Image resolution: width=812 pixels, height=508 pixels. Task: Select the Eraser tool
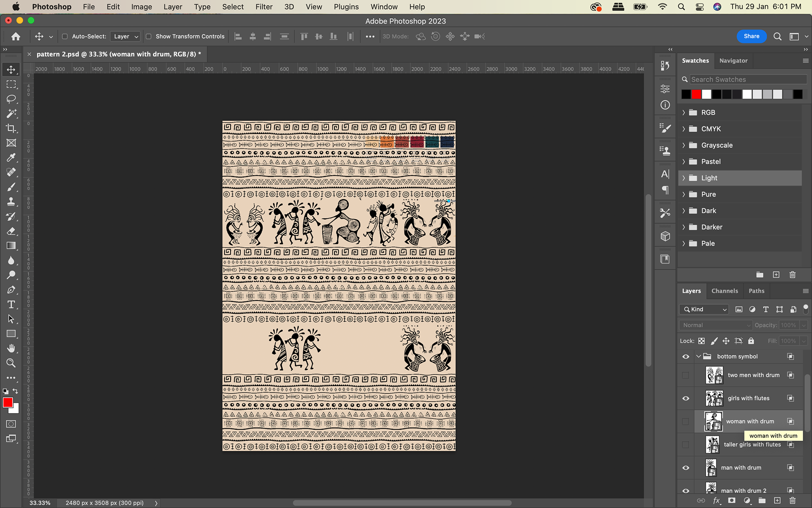(11, 231)
